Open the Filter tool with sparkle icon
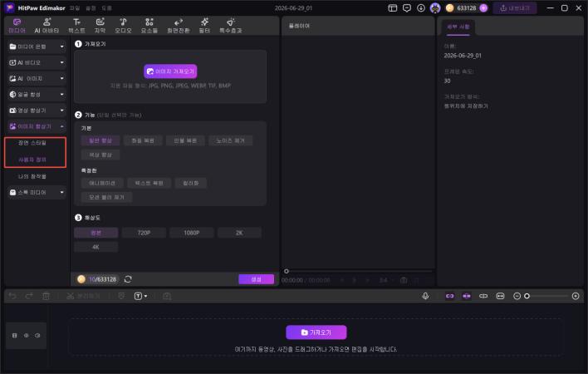Viewport: 588px width, 374px height. point(204,26)
